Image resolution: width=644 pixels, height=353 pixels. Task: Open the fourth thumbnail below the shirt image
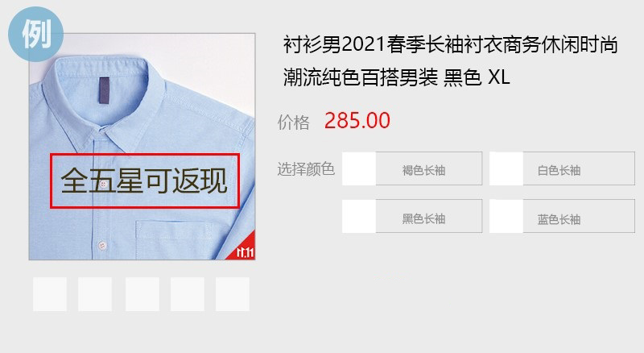[188, 294]
